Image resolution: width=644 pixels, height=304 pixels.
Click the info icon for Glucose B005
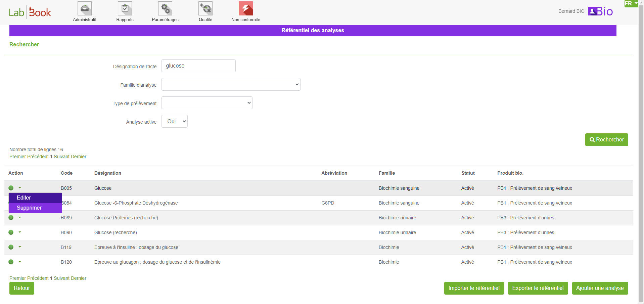click(11, 188)
